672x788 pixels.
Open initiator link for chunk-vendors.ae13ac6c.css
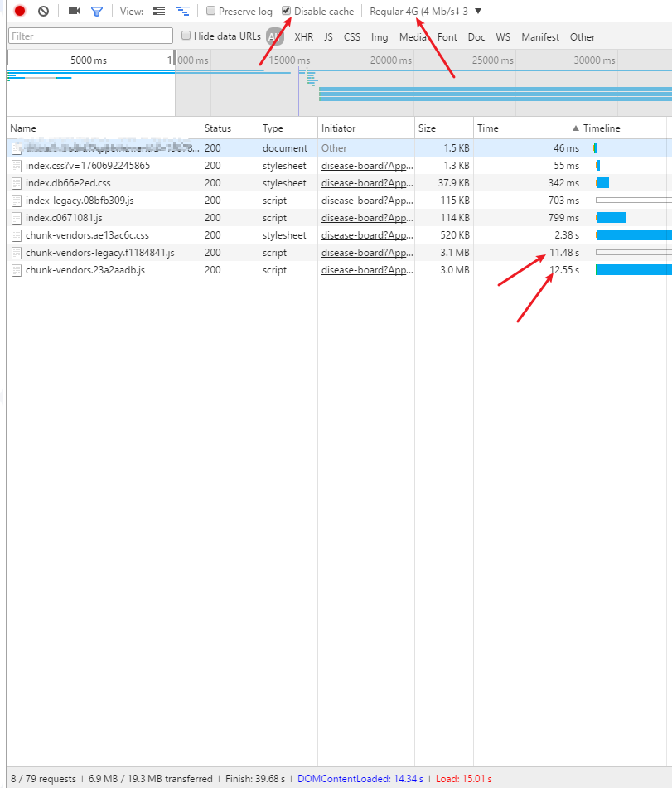point(365,235)
